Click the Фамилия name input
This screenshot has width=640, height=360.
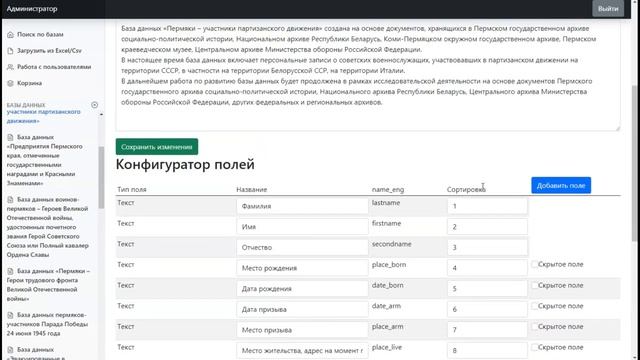[302, 206]
